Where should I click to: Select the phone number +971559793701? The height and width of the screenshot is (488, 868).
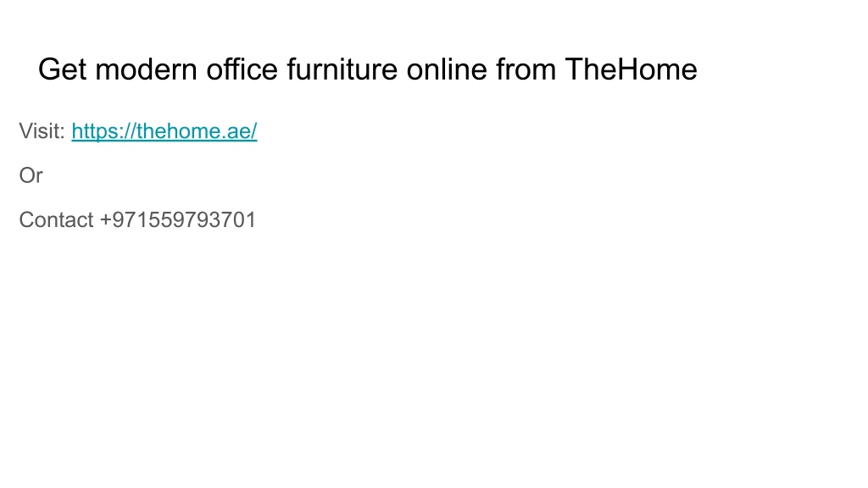pos(178,220)
